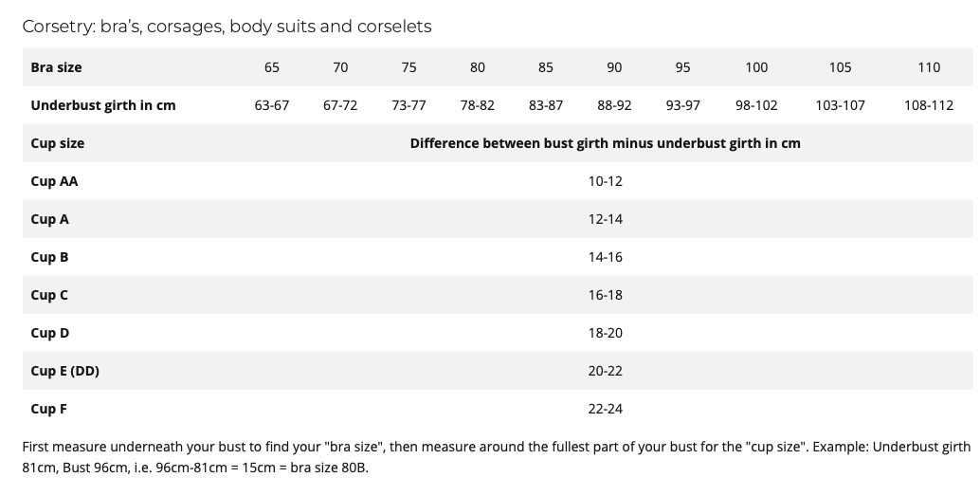
Task: Select the Cup D row label
Action: [x=50, y=334]
